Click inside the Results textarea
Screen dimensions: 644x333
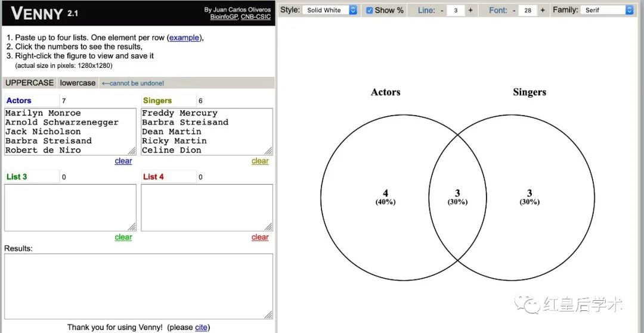[138, 287]
